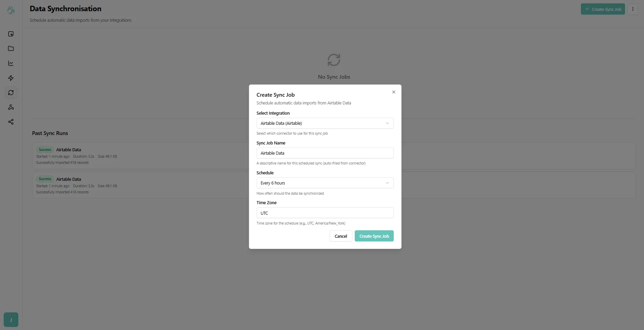Image resolution: width=644 pixels, height=330 pixels.
Task: Open the share nodes icon in sidebar
Action: click(11, 122)
